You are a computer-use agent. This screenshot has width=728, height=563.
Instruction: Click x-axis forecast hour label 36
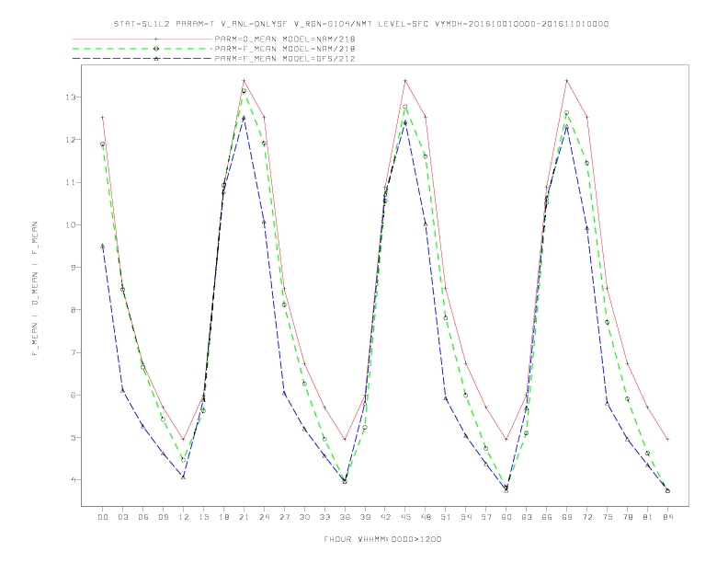[x=345, y=517]
